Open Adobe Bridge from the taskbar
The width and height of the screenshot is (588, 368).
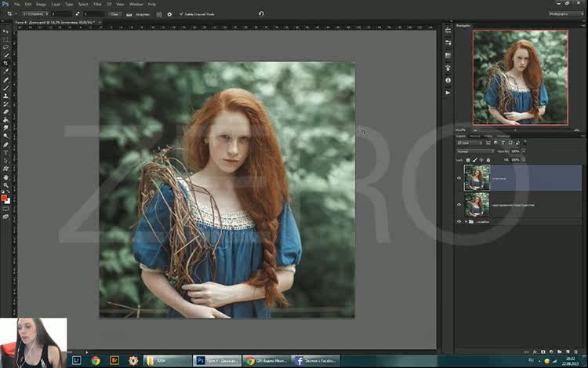115,361
